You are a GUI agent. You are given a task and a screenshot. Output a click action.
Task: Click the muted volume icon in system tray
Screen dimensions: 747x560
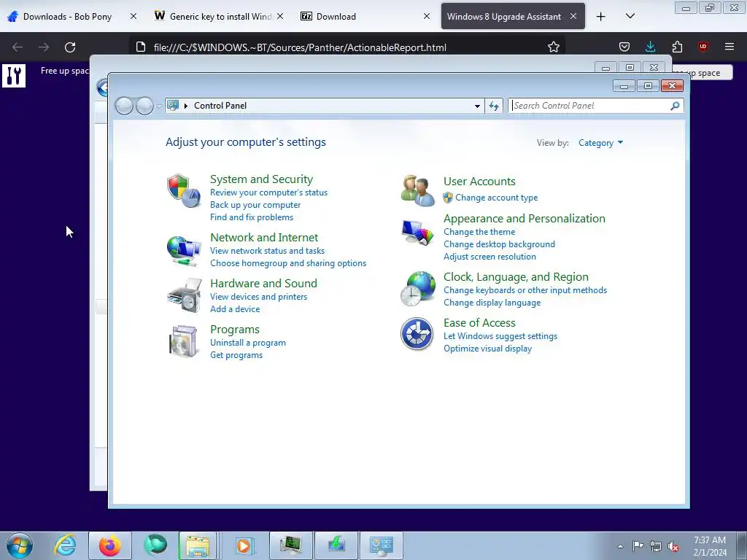(x=673, y=546)
